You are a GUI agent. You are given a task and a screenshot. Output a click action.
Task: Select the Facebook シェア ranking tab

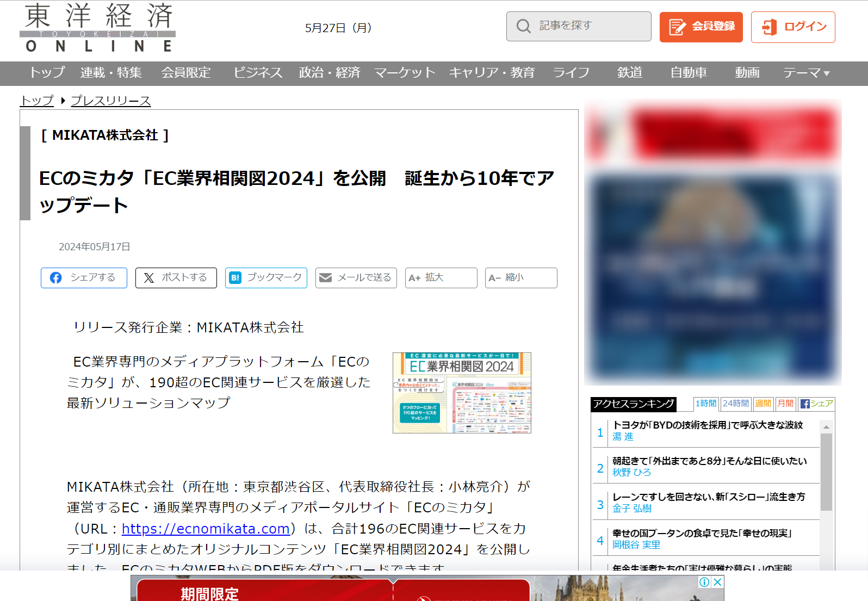click(x=816, y=404)
